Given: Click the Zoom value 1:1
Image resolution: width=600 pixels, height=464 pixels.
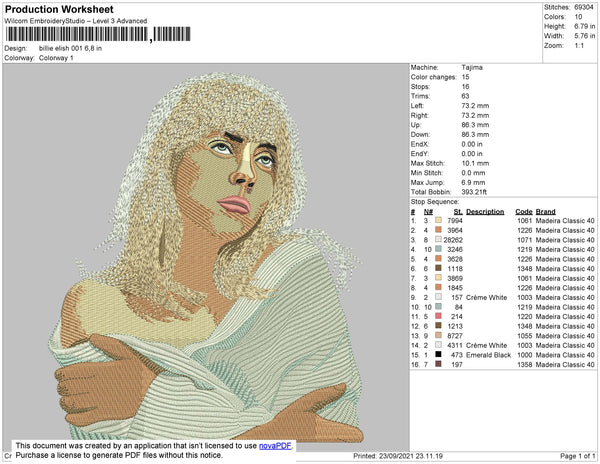Looking at the screenshot, I should point(579,46).
